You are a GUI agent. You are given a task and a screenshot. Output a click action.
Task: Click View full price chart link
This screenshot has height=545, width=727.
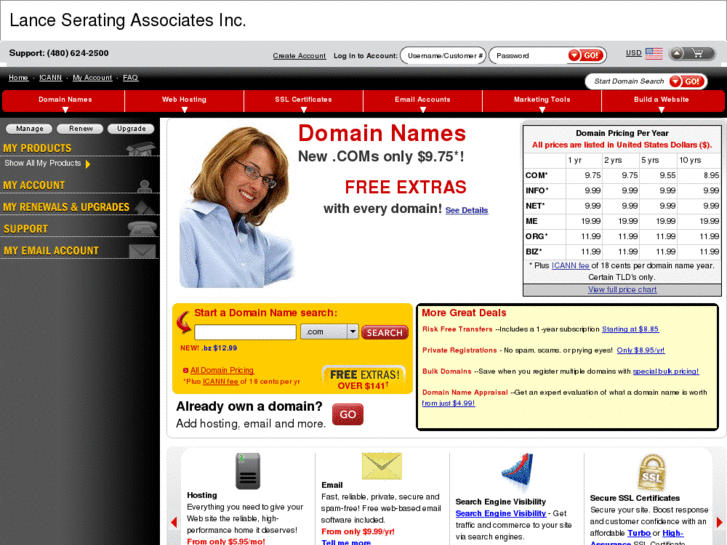tap(622, 289)
